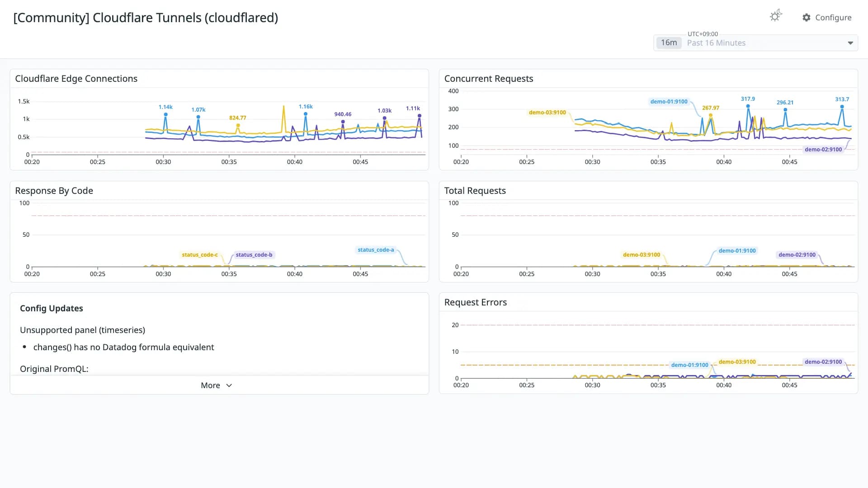Click the 313.7 peak marker in Concurrent Requests
The height and width of the screenshot is (488, 868).
tap(842, 107)
